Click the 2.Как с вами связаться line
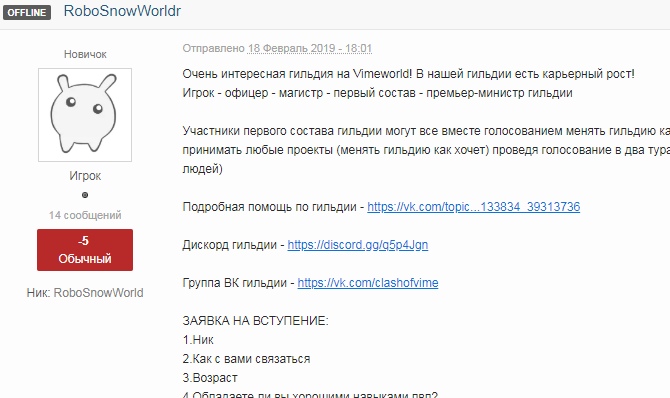This screenshot has width=670, height=398. pos(246,359)
